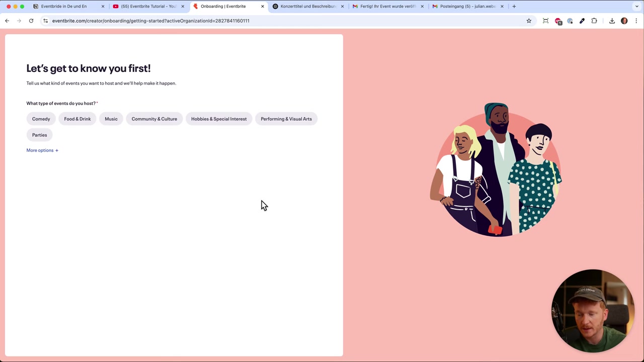Open the Chrome profile avatar
Viewport: 644px width, 362px height.
pos(624,21)
